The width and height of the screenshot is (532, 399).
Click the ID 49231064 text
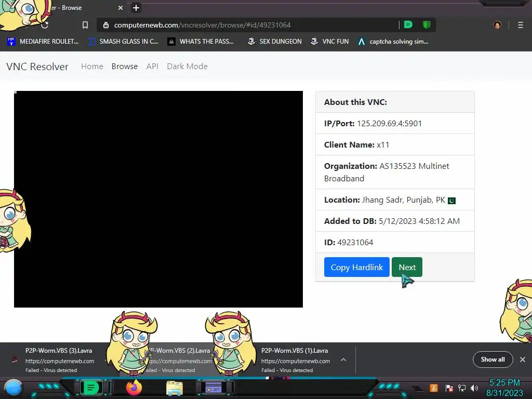[x=349, y=242]
